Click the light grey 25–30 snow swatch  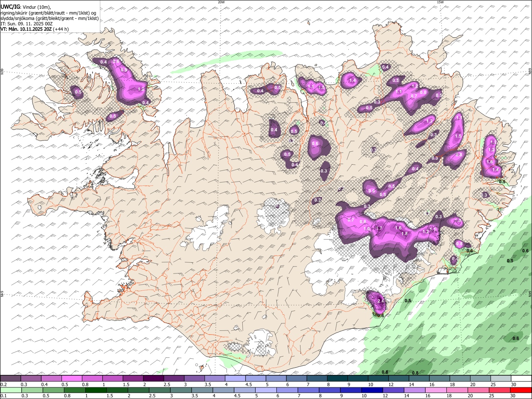point(500,379)
